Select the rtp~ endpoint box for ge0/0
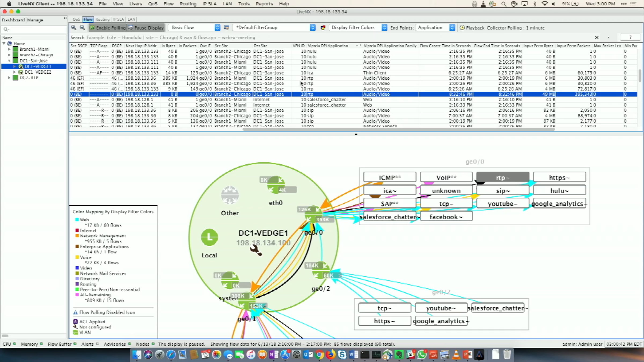Screen dimensions: 644x362 point(503,178)
